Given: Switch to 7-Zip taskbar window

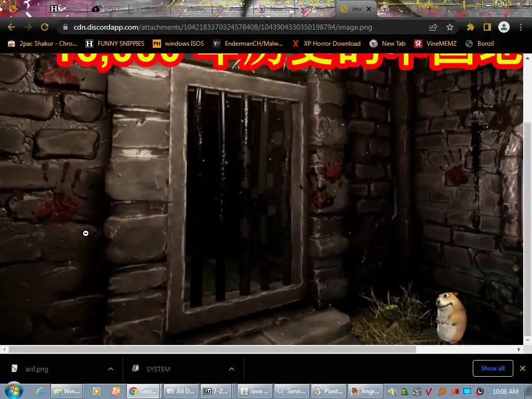Looking at the screenshot, I should [x=217, y=391].
